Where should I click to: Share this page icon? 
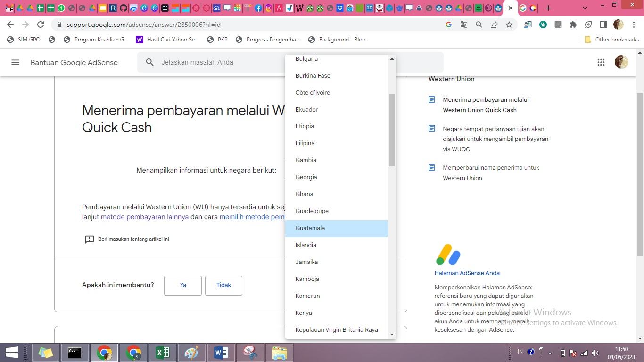(x=494, y=25)
